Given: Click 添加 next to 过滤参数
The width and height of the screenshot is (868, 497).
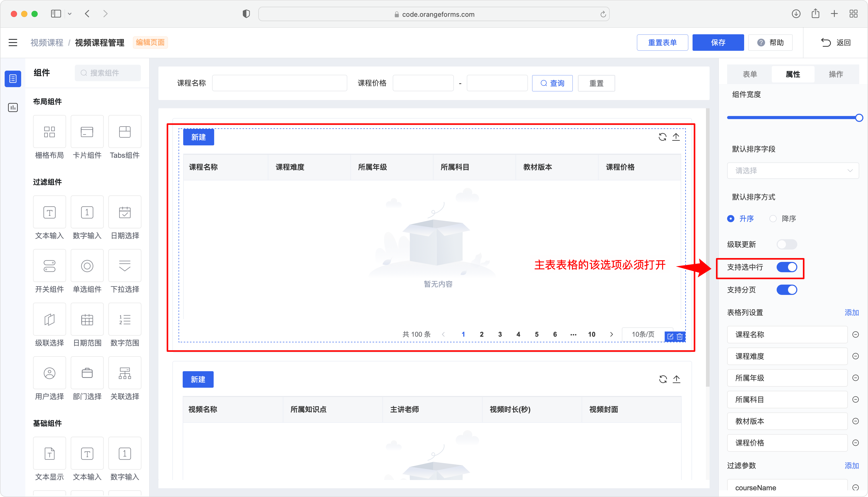Looking at the screenshot, I should (x=851, y=466).
